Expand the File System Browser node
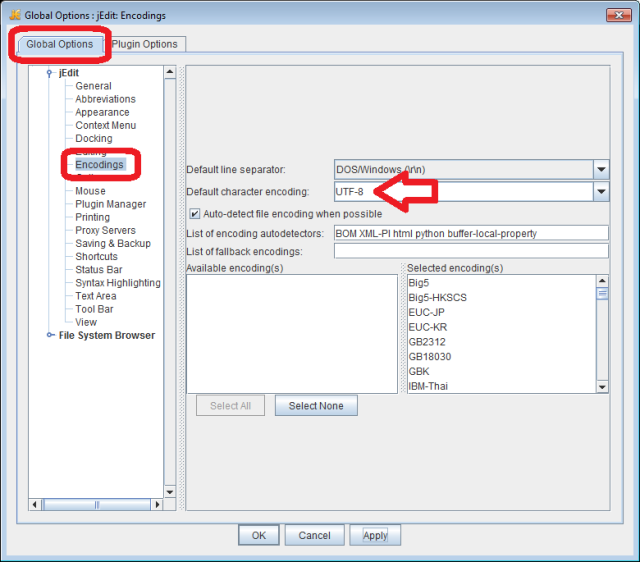The image size is (640, 562). pyautogui.click(x=50, y=335)
